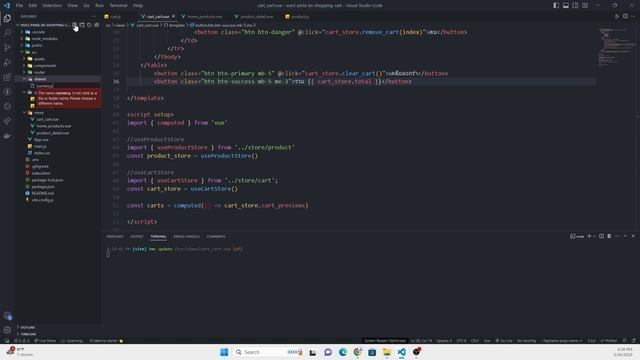Screen dimensions: 640x360
Task: Close the cart_cart.vue tab
Action: point(173,16)
